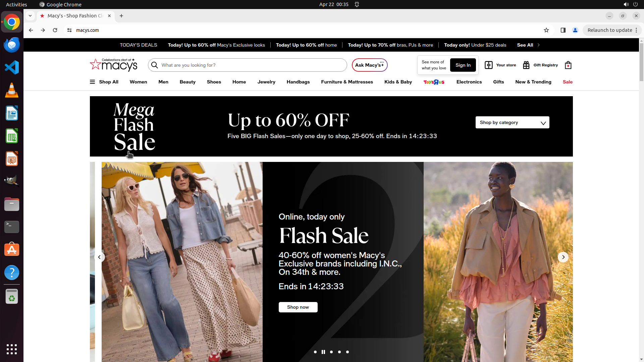
Task: Open Chrome side panel icon
Action: point(563,30)
